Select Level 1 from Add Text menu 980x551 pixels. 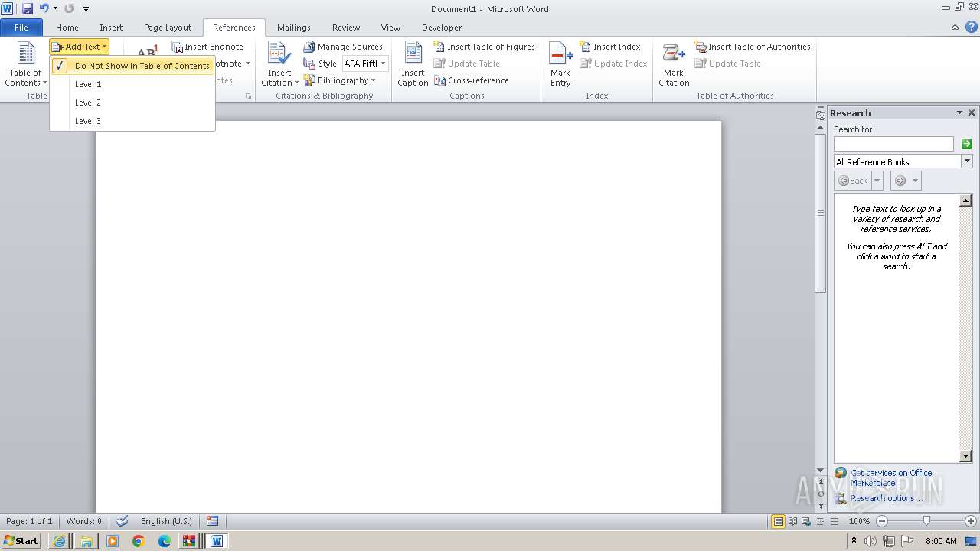click(x=132, y=84)
